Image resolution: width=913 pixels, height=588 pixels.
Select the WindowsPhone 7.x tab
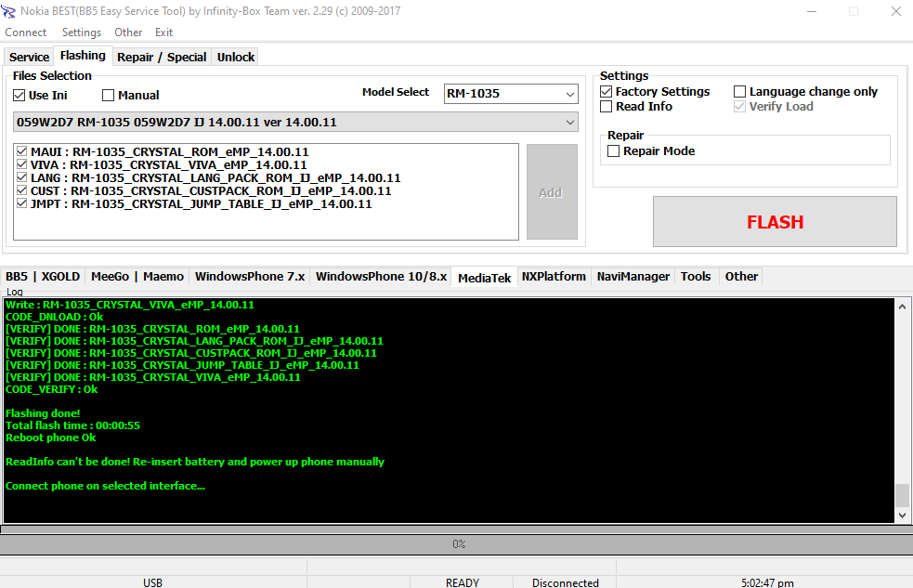(250, 277)
